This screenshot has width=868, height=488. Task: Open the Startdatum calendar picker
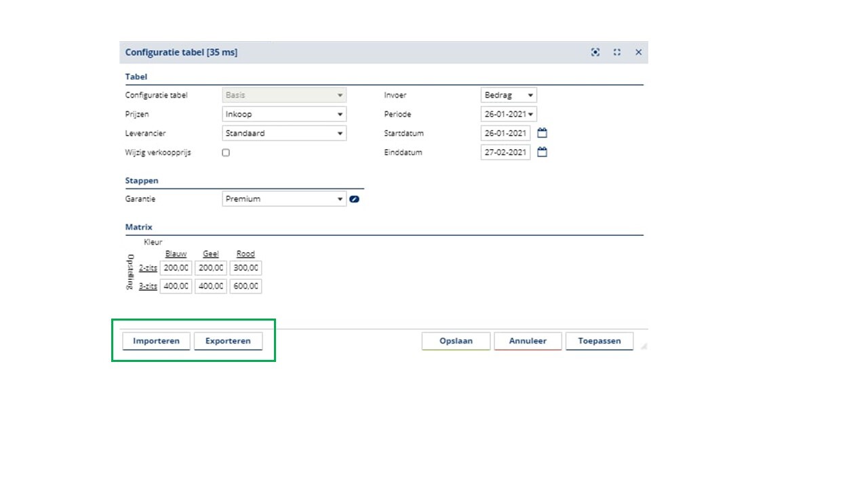click(542, 134)
